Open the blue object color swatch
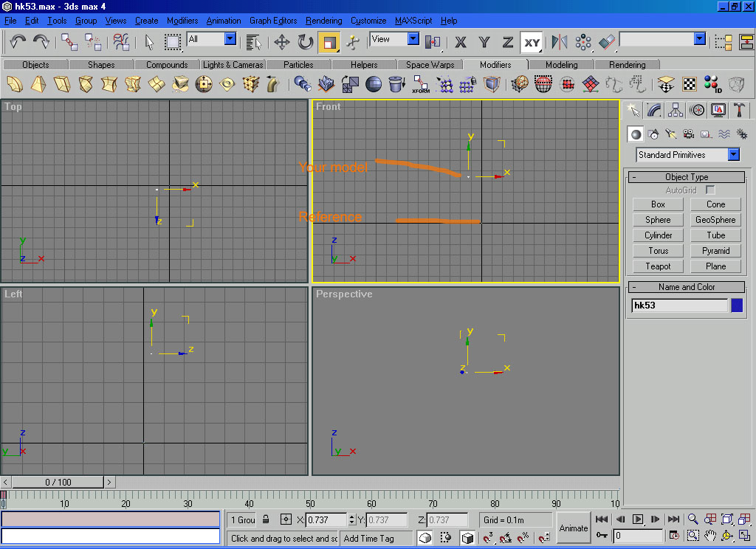The height and width of the screenshot is (549, 756). [737, 305]
